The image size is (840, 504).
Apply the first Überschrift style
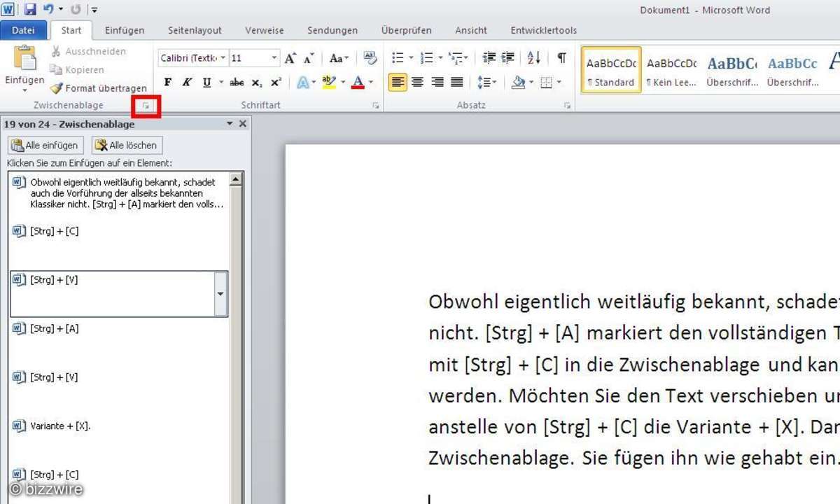(732, 70)
